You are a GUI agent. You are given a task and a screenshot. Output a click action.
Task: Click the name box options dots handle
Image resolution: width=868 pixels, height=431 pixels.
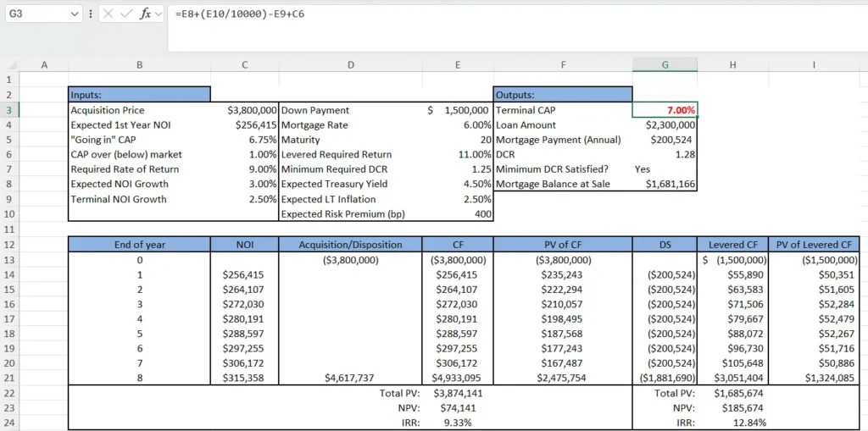[x=90, y=14]
